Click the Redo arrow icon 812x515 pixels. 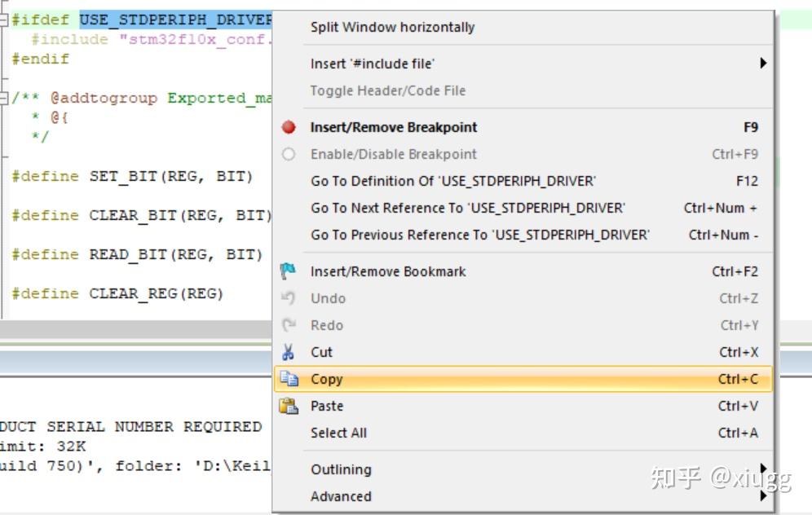289,325
